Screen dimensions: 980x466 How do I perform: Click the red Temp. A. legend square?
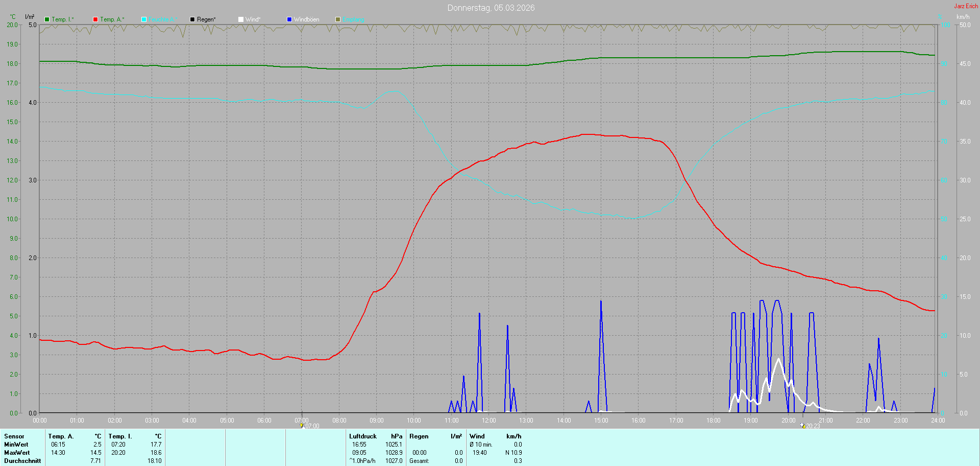tap(95, 19)
